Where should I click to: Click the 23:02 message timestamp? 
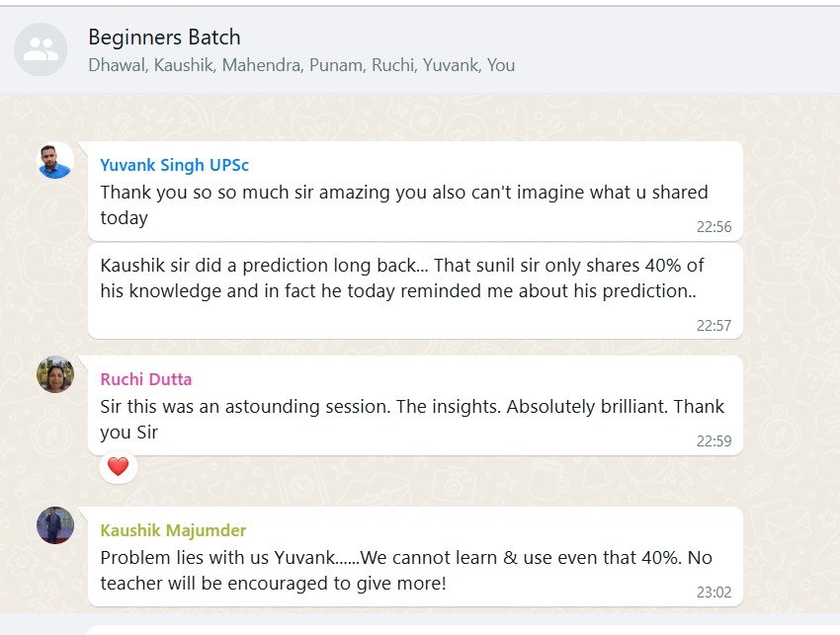(x=714, y=593)
